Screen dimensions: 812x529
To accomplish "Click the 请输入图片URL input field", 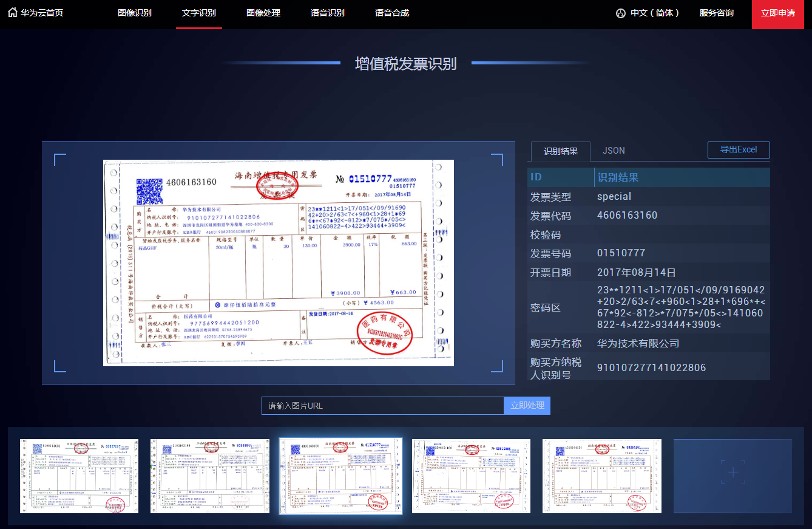I will click(382, 406).
